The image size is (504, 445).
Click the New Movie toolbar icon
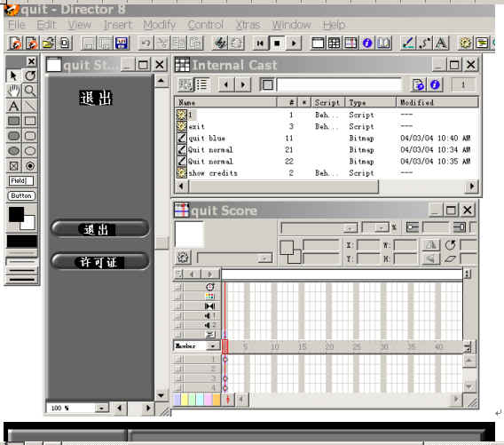tap(15, 43)
